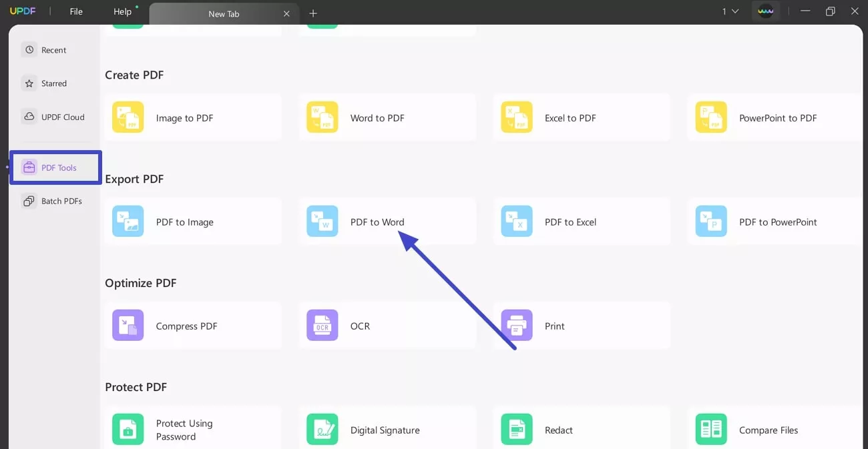Click the Digital Signature label

click(x=385, y=430)
